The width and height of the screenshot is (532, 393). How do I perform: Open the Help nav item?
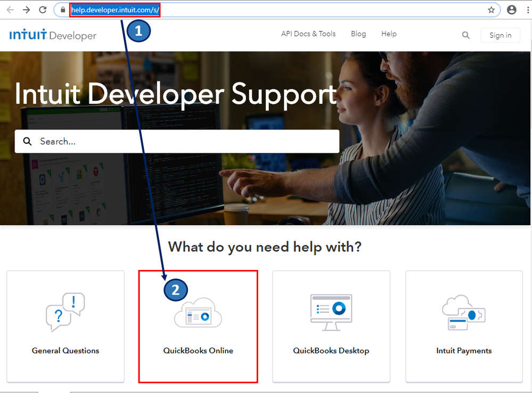click(x=389, y=34)
